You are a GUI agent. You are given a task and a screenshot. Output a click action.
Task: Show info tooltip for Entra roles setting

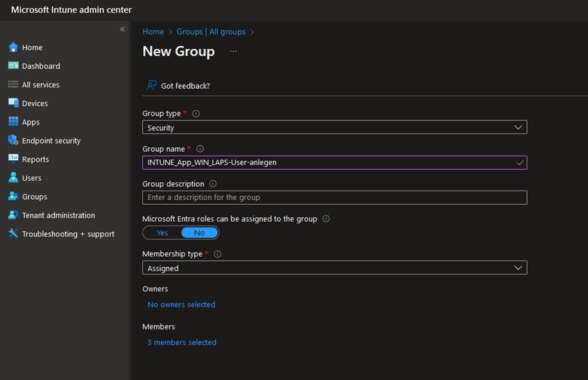(x=326, y=219)
